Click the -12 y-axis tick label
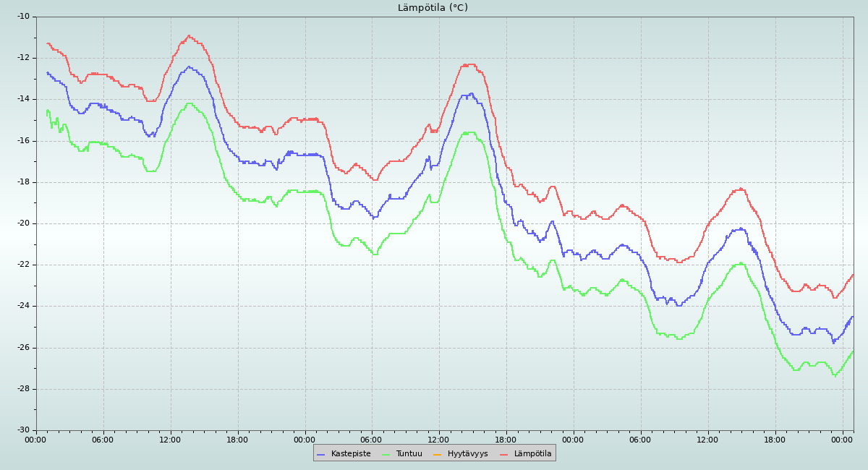 [23, 58]
